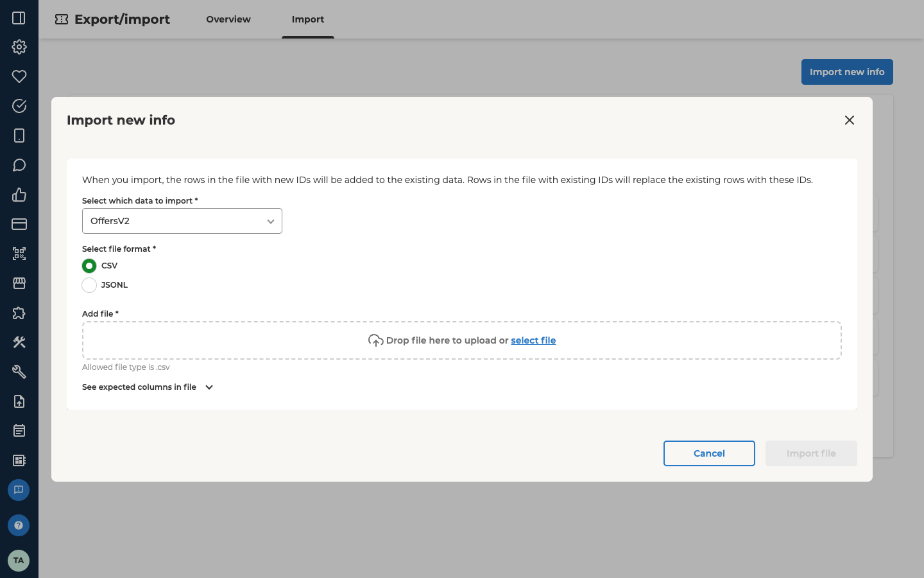The image size is (924, 578).
Task: Toggle the sidebar panel icon
Action: [19, 18]
